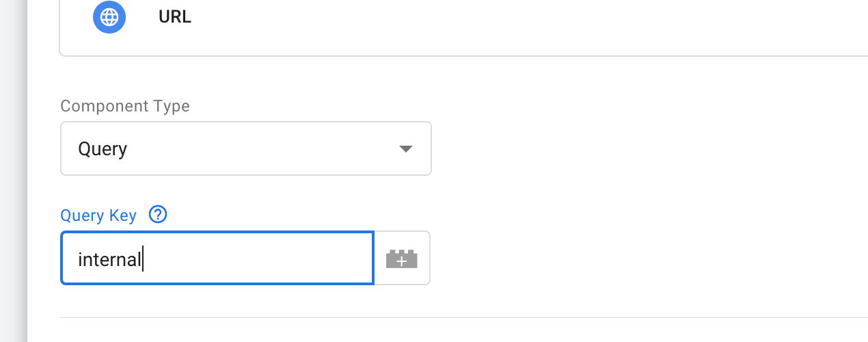Click the Query Key label
The image size is (868, 342).
(98, 215)
